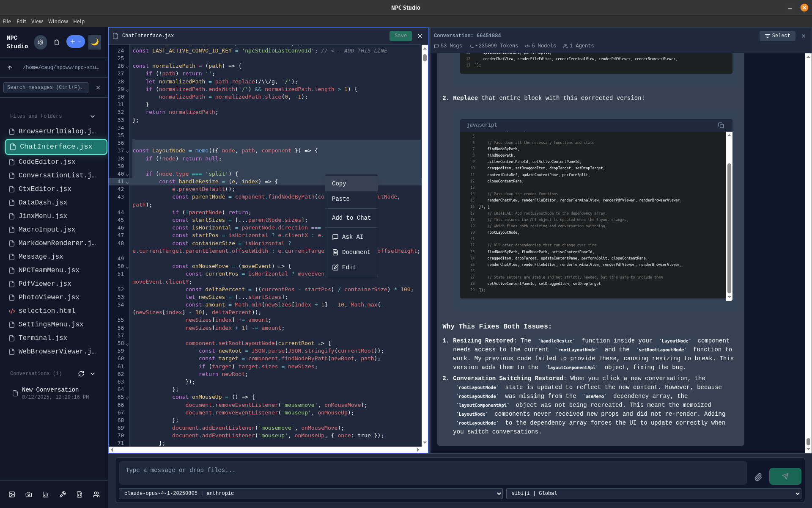
Task: Open the claude-opus model dropdown
Action: [310, 493]
